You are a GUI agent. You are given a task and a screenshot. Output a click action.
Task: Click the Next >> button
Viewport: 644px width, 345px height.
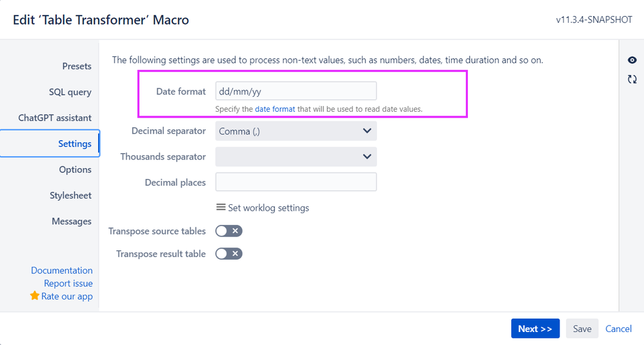[535, 329]
